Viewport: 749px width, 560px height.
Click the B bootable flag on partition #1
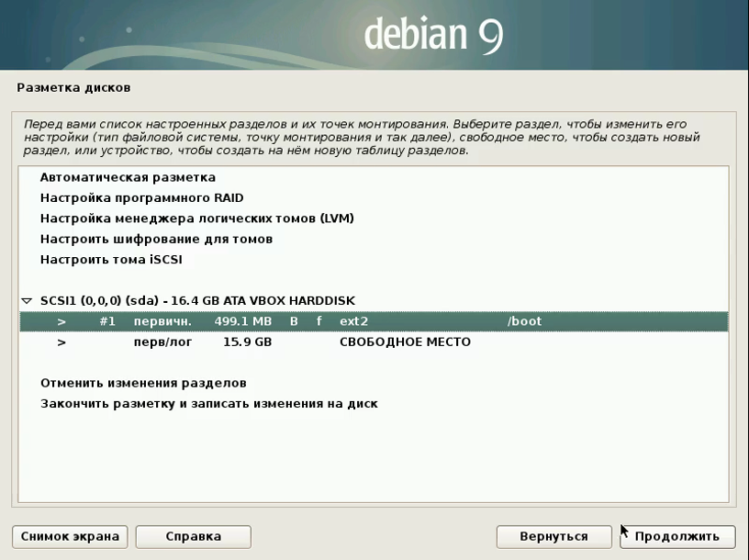[295, 321]
